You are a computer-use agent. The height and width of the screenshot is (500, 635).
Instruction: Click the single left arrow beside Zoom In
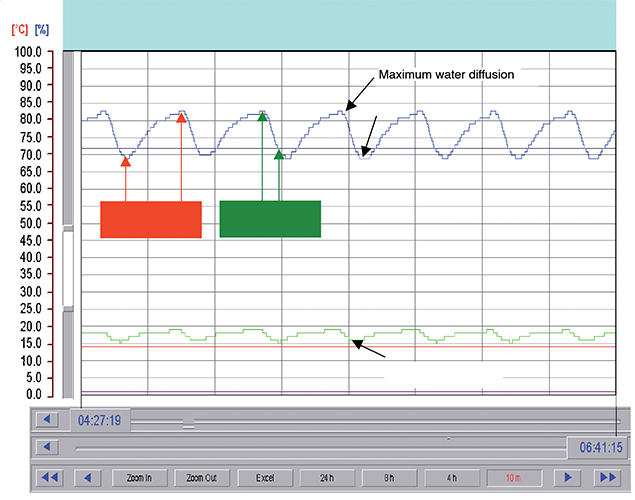pyautogui.click(x=87, y=478)
